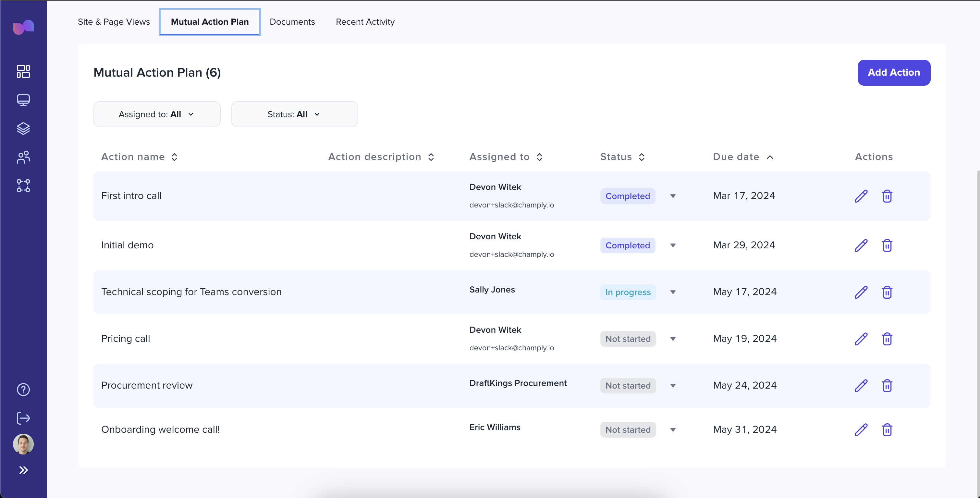Click the Add Action button
This screenshot has height=498, width=980.
click(894, 72)
